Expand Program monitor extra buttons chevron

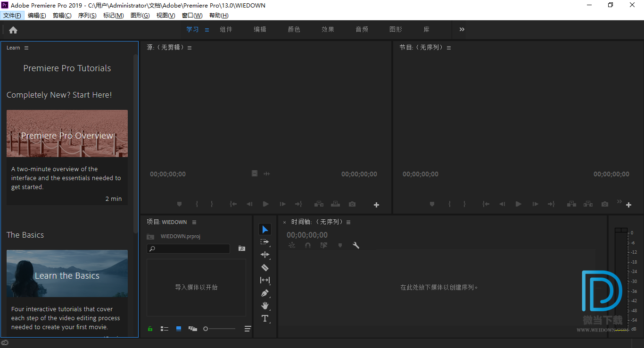(x=619, y=201)
